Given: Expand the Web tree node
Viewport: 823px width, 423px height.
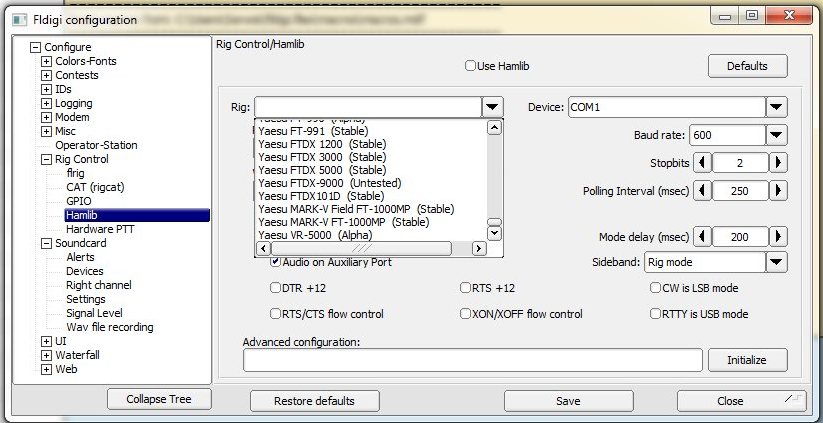Looking at the screenshot, I should (x=47, y=369).
